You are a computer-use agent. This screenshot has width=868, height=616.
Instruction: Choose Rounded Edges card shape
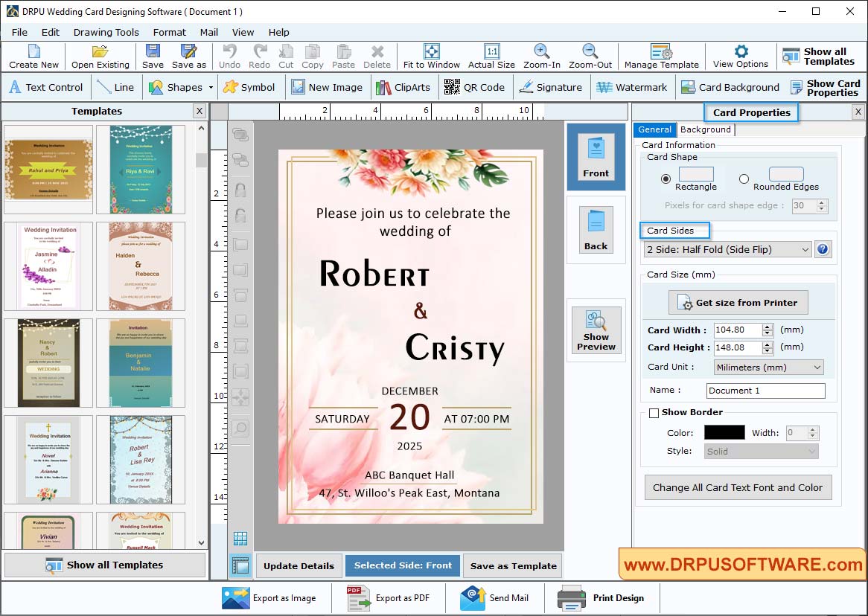pos(743,179)
